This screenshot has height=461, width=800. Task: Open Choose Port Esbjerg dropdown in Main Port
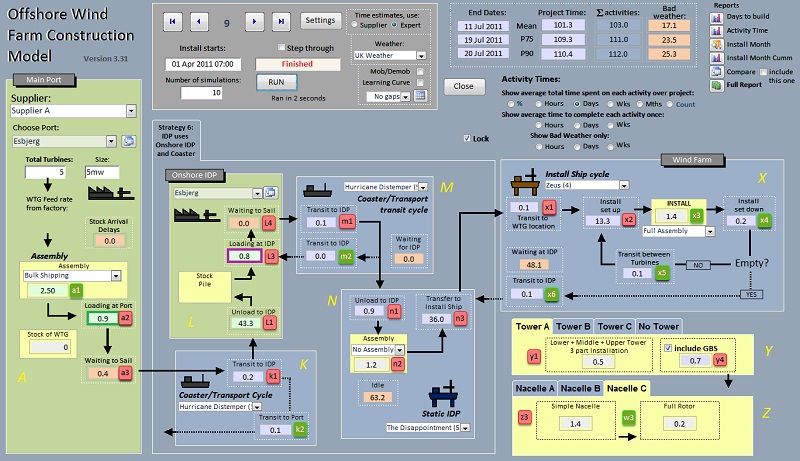point(111,141)
